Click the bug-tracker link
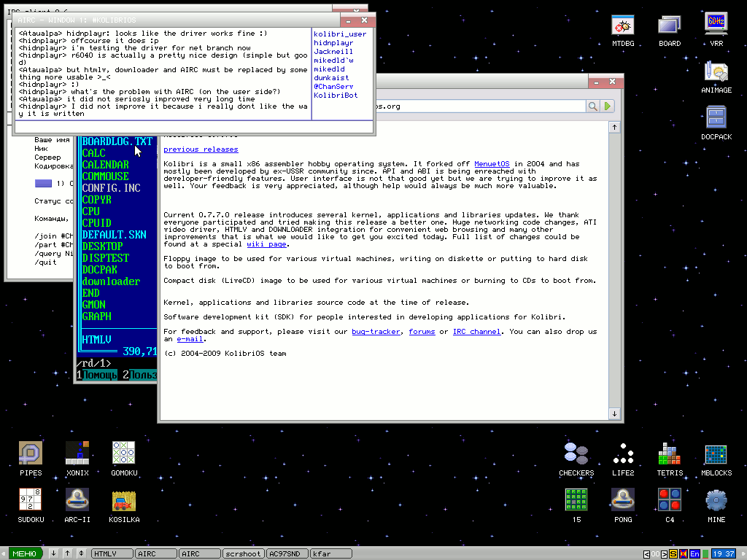Screen dimensions: 747x560 click(376, 332)
